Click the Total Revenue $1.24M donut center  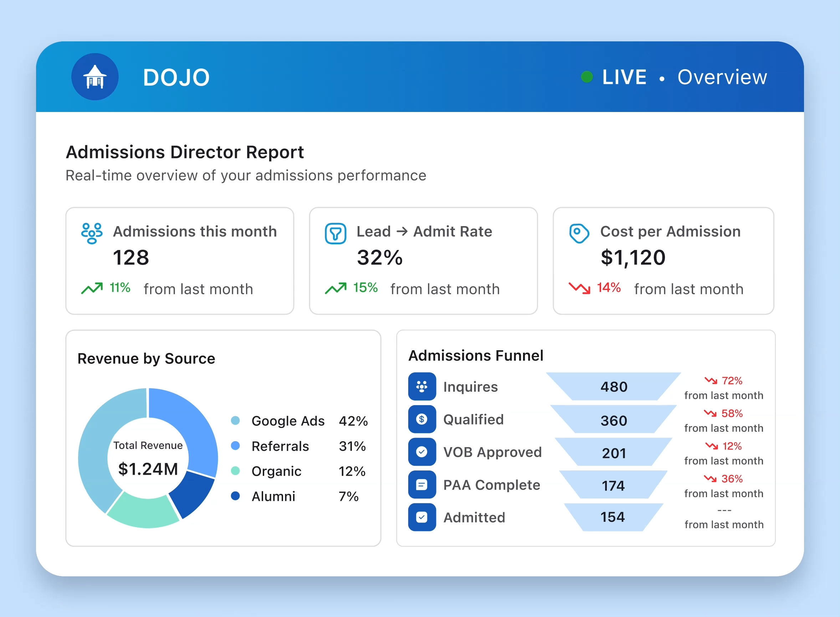[148, 459]
